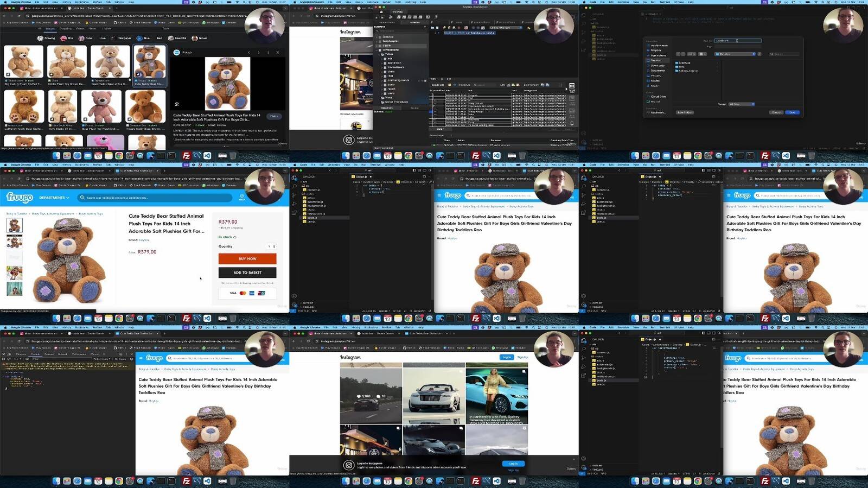This screenshot has height=488, width=868.
Task: Click the Brand link on the Fruugo BUY NOW page
Action: pyautogui.click(x=144, y=240)
